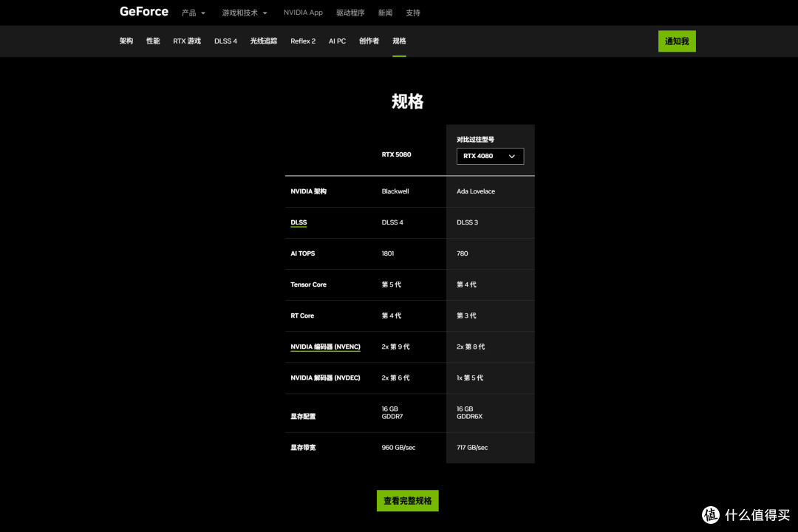Click the AI TOPS row label
The height and width of the screenshot is (532, 798).
[x=302, y=253]
